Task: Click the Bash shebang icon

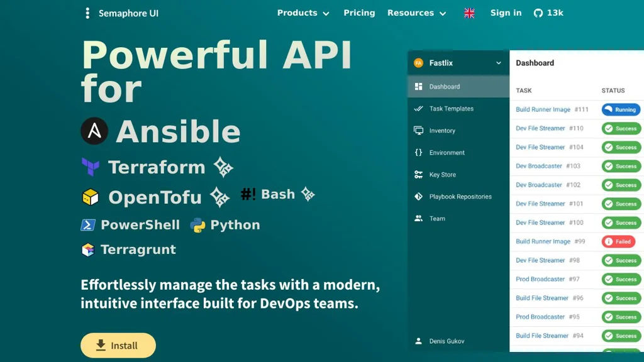Action: click(248, 194)
